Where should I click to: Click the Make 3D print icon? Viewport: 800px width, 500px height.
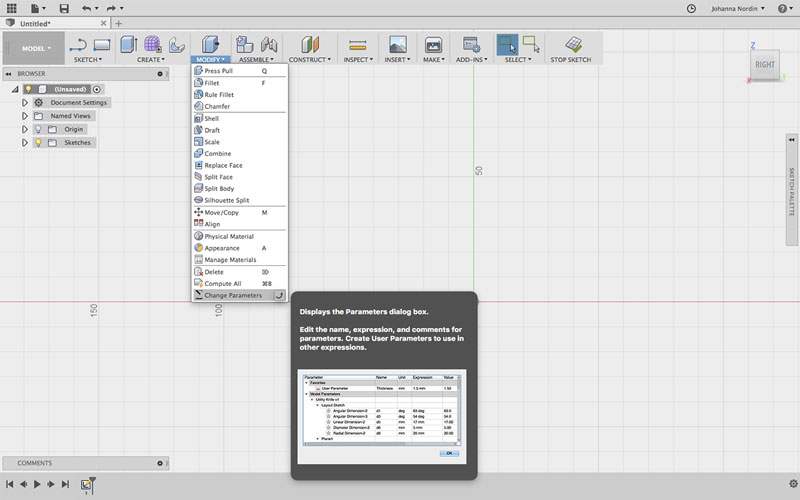433,45
